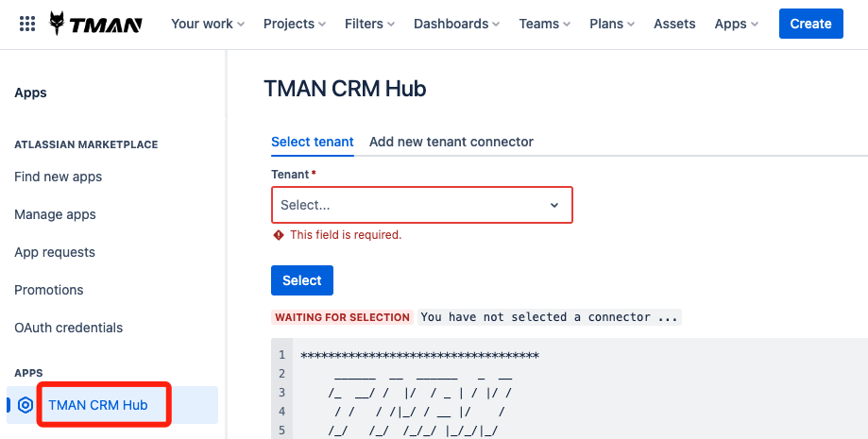Click the asterisk row in code block
The width and height of the screenshot is (868, 439).
[419, 355]
